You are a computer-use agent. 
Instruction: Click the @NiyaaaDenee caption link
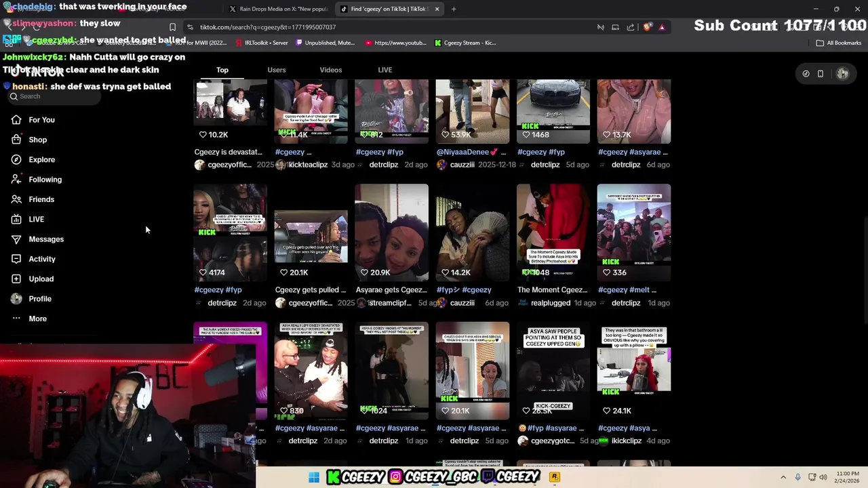[x=467, y=152]
